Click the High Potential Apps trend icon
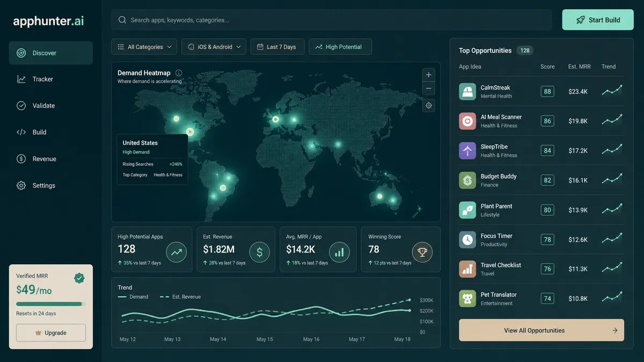644x362 pixels. 177,252
